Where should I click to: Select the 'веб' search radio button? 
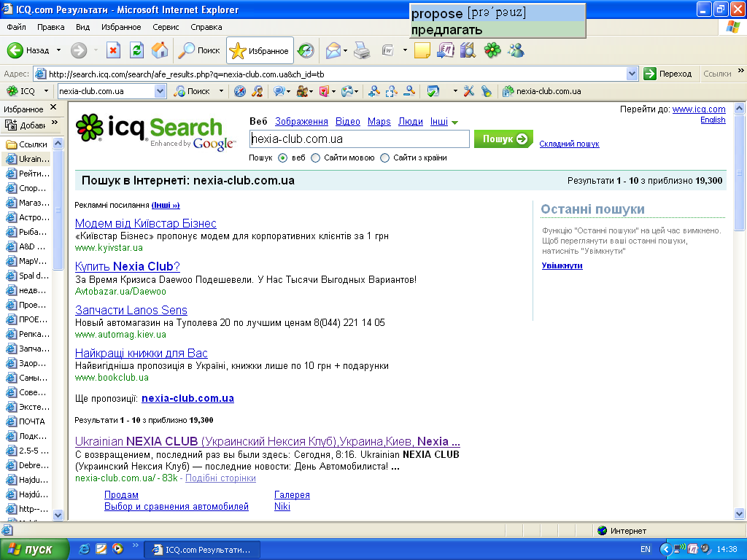pos(283,157)
